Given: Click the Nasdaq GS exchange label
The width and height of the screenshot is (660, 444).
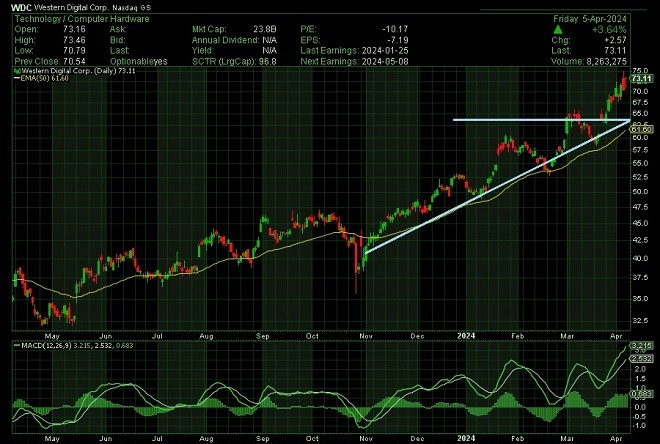Looking at the screenshot, I should tap(131, 8).
